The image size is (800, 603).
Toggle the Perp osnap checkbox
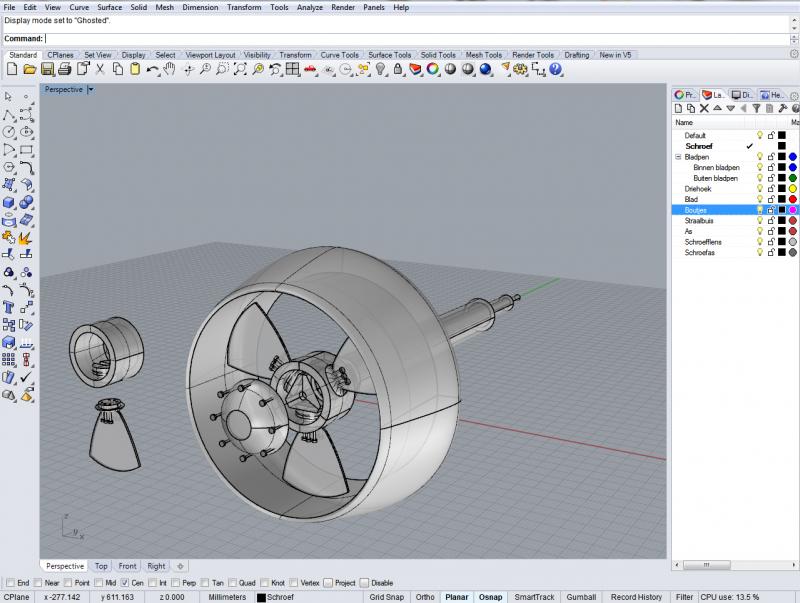tap(176, 583)
